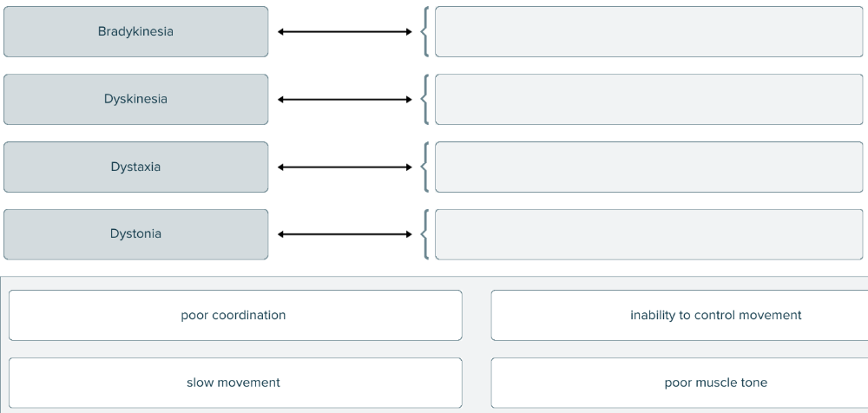Image resolution: width=868 pixels, height=413 pixels.
Task: Click the Bradykinesia term box
Action: 135,32
